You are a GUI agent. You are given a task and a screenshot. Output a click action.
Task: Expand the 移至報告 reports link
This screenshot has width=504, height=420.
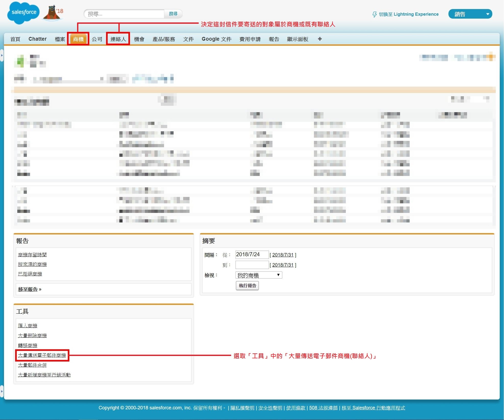coord(30,289)
